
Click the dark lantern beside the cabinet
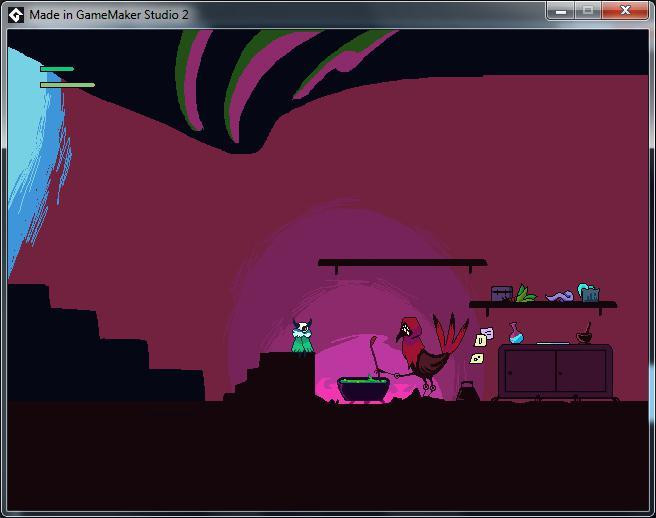pos(467,391)
